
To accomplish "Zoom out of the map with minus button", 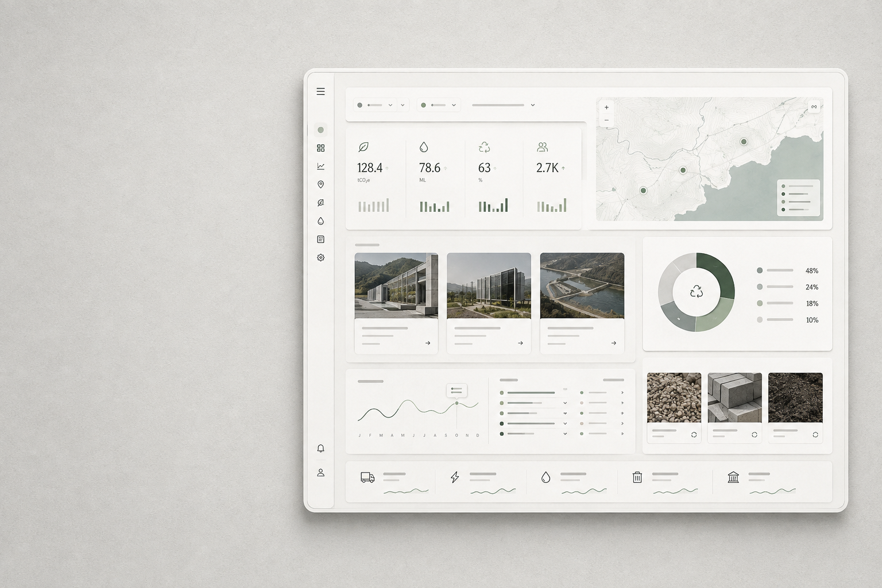I will click(606, 120).
